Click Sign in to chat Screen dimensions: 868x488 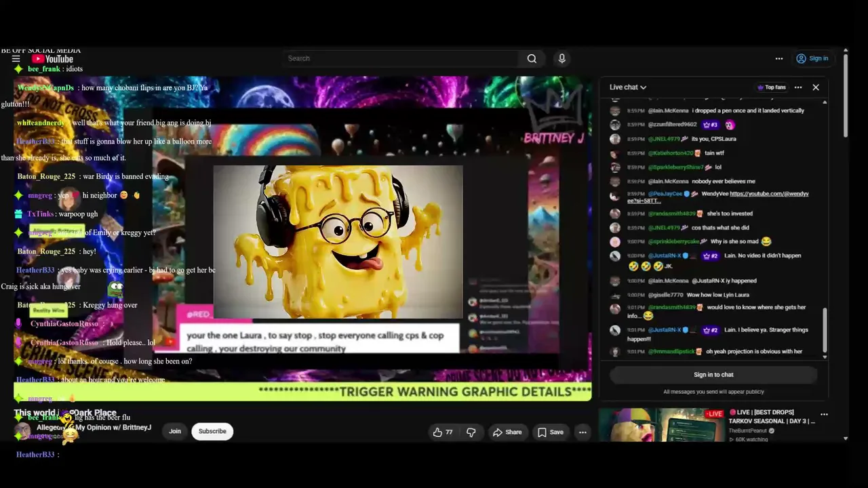click(713, 375)
